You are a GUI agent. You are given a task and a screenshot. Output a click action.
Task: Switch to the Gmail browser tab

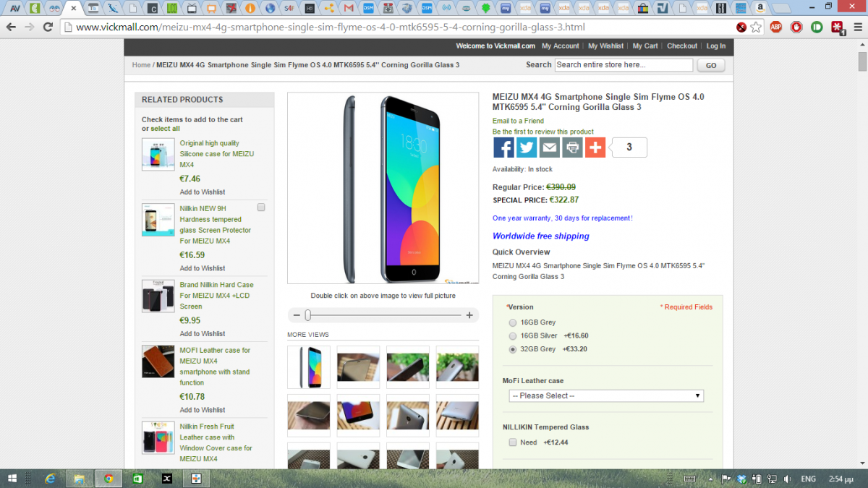coord(349,9)
